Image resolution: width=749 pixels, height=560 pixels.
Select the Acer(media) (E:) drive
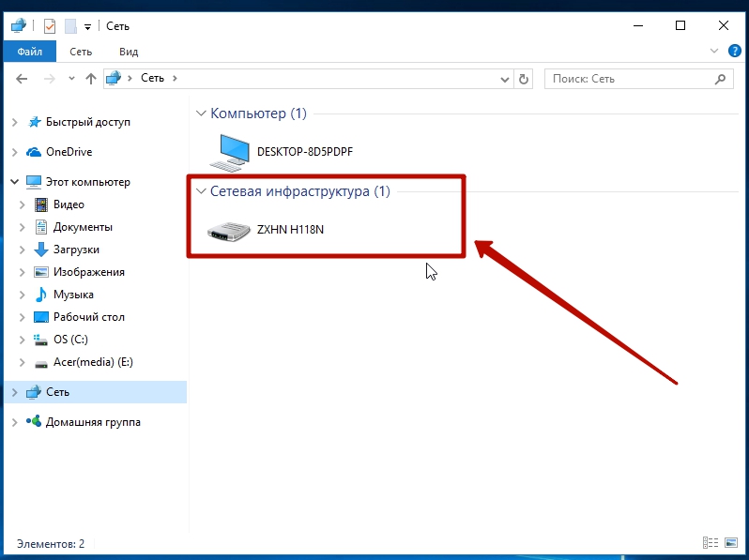coord(93,362)
